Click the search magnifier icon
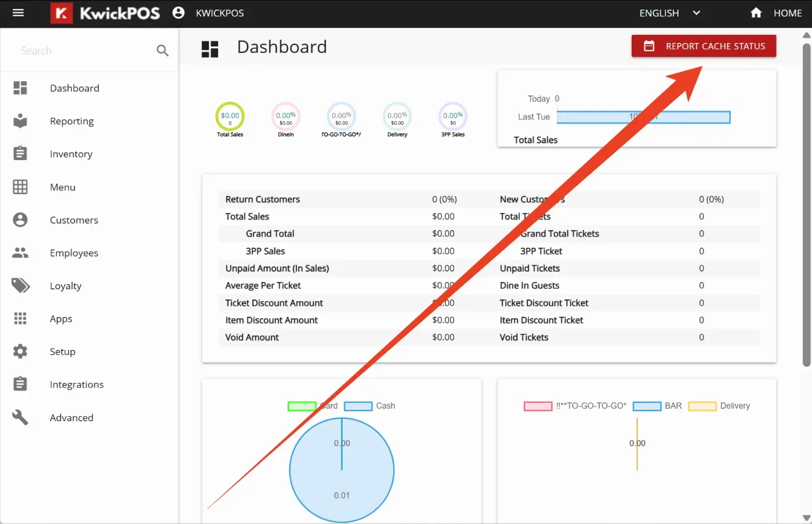Screen dimensions: 812x524 (163, 51)
